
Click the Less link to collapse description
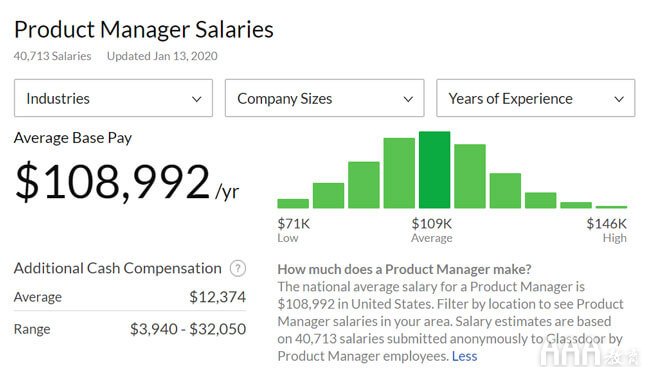coord(464,356)
